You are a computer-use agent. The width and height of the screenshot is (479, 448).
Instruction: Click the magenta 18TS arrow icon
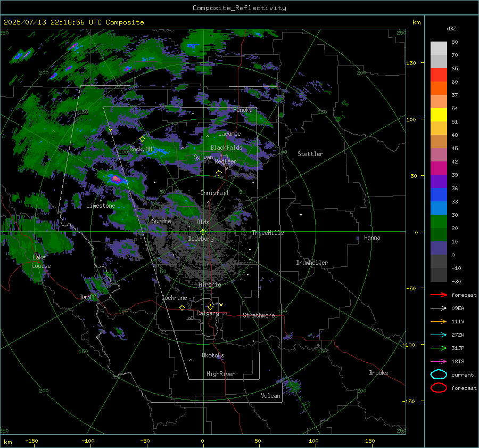point(439,362)
